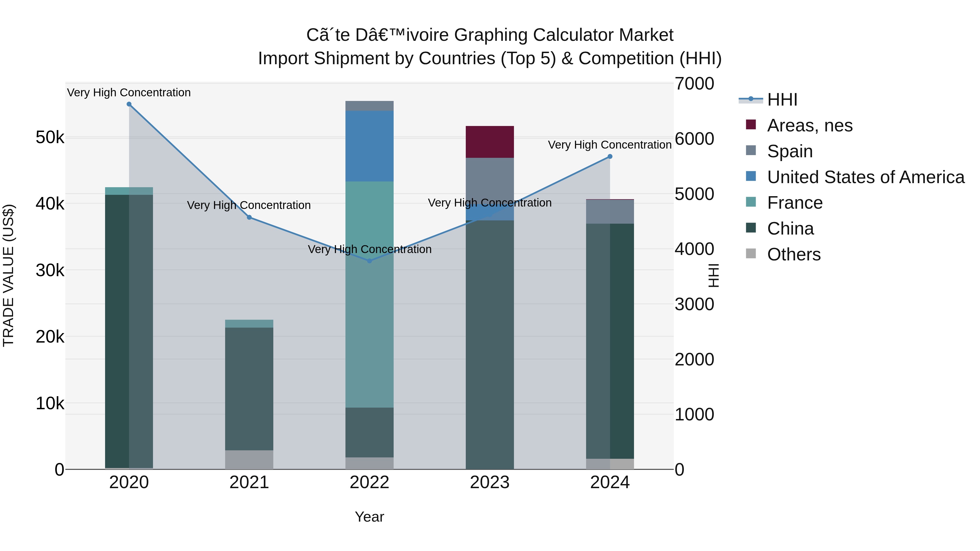980x551 pixels.
Task: Click the vertical HHI right axis title
Action: click(714, 276)
